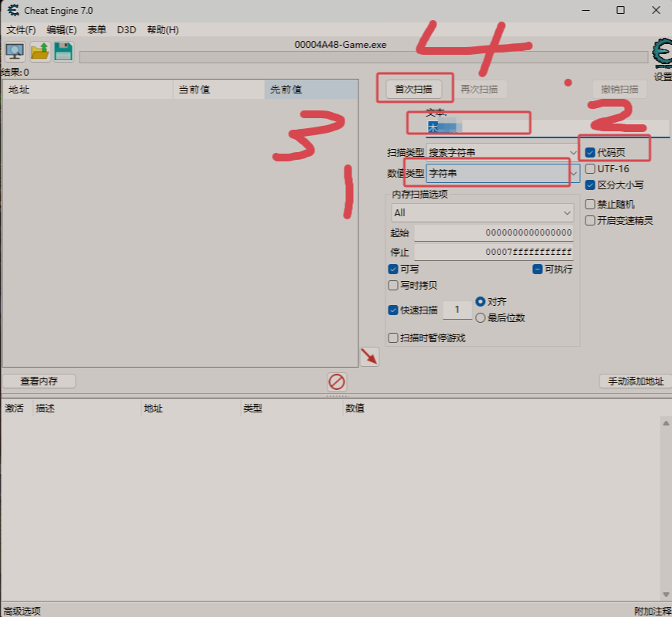
Task: Open the process list monitor icon
Action: tap(15, 52)
